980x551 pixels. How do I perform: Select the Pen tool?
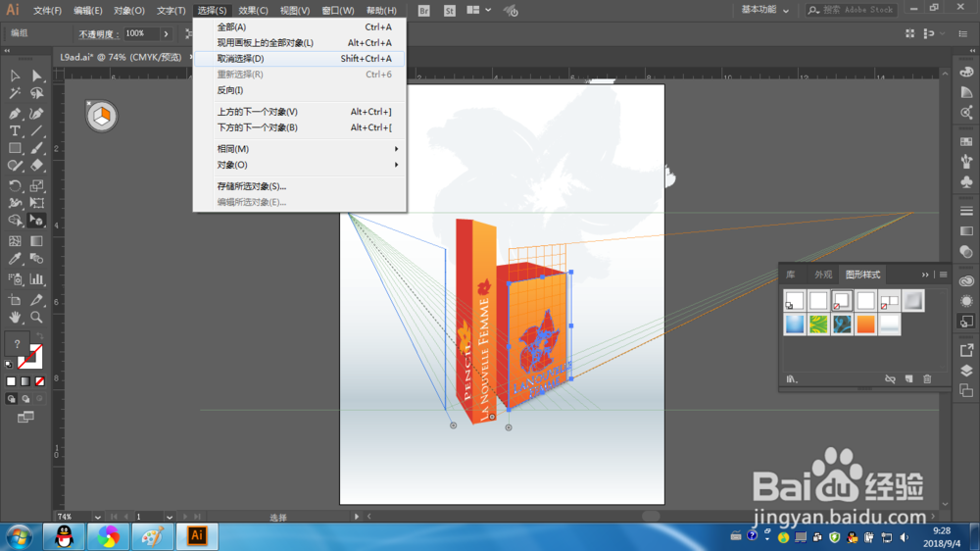click(15, 113)
